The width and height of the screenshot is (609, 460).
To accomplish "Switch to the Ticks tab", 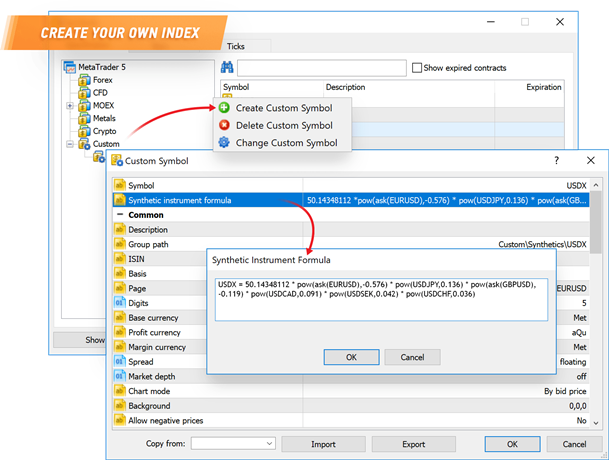I will [235, 47].
